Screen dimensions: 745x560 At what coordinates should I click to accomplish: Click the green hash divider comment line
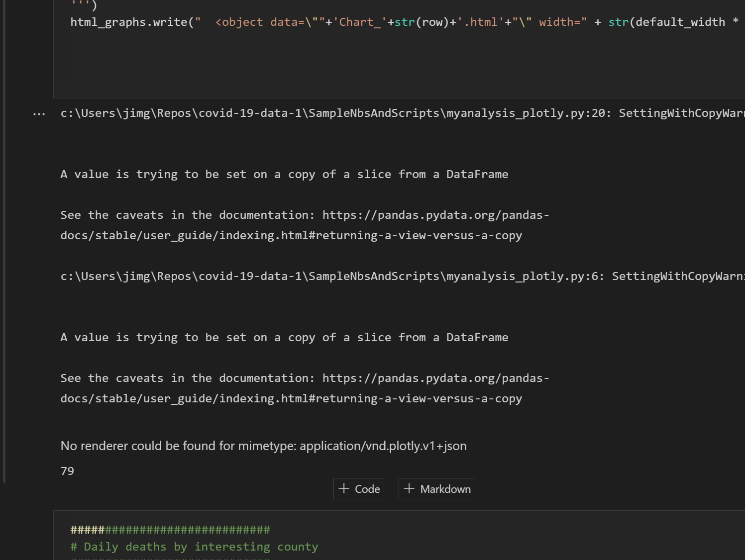[x=170, y=530]
